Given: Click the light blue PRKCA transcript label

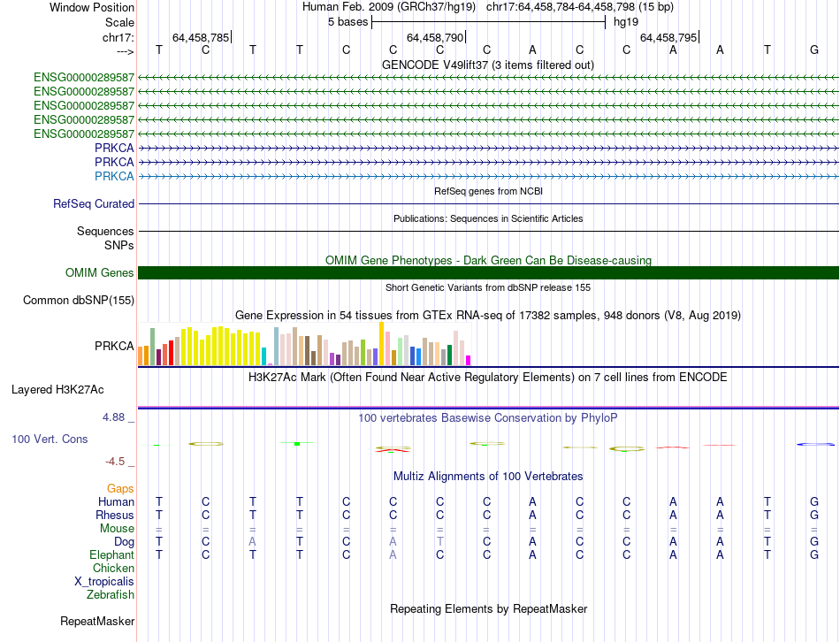Looking at the screenshot, I should [114, 176].
